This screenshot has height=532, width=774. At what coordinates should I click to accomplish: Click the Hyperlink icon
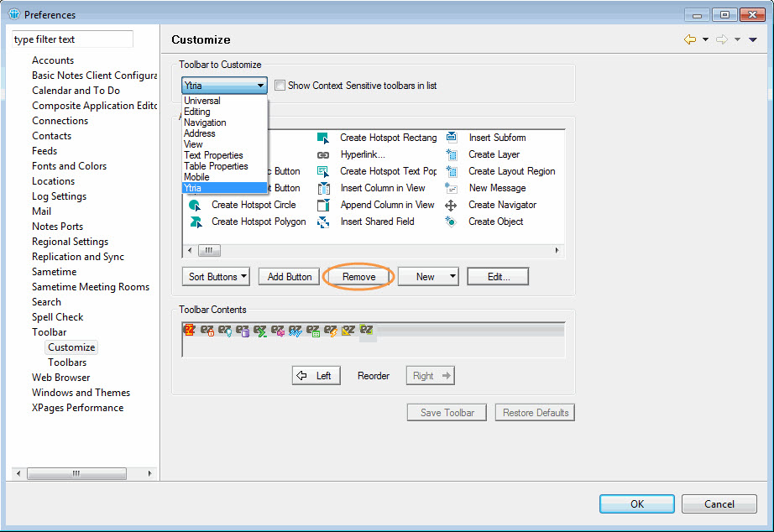[323, 154]
